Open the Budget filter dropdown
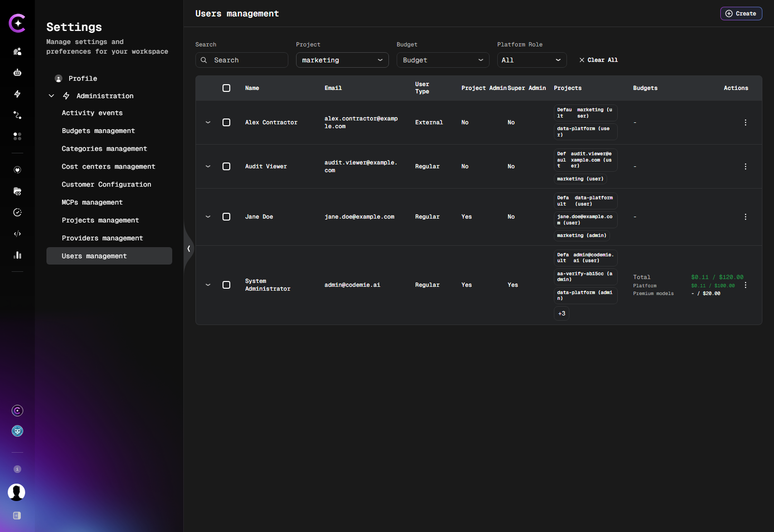This screenshot has width=774, height=532. tap(443, 60)
